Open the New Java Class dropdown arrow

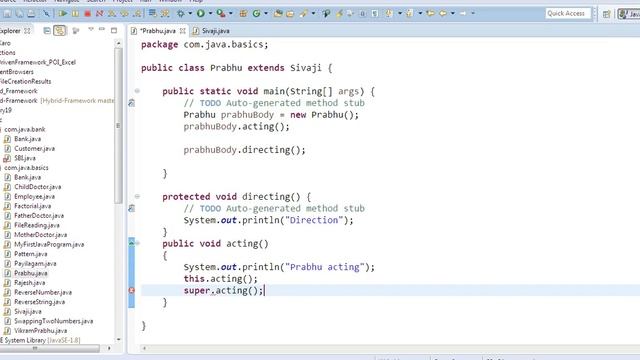coord(266,14)
